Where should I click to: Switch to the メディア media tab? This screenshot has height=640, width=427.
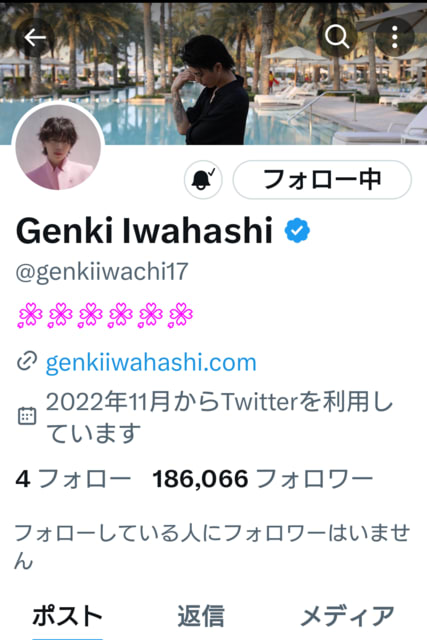[347, 616]
